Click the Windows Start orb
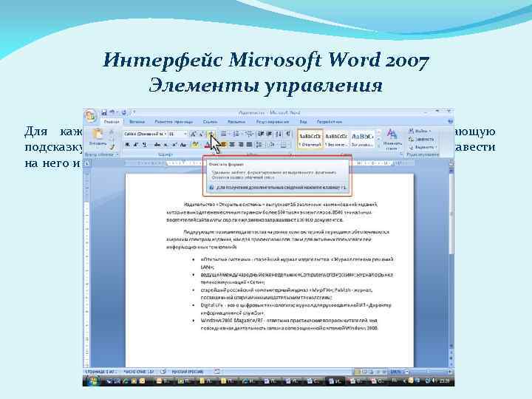This screenshot has width=532, height=399. (x=92, y=381)
